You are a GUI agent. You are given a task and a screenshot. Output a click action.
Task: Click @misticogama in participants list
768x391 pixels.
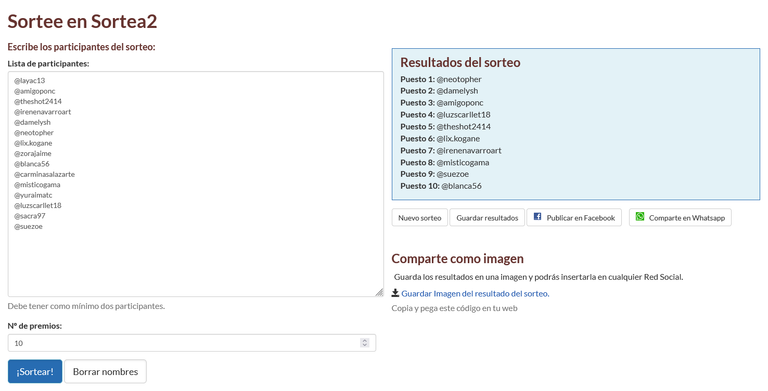click(x=37, y=185)
